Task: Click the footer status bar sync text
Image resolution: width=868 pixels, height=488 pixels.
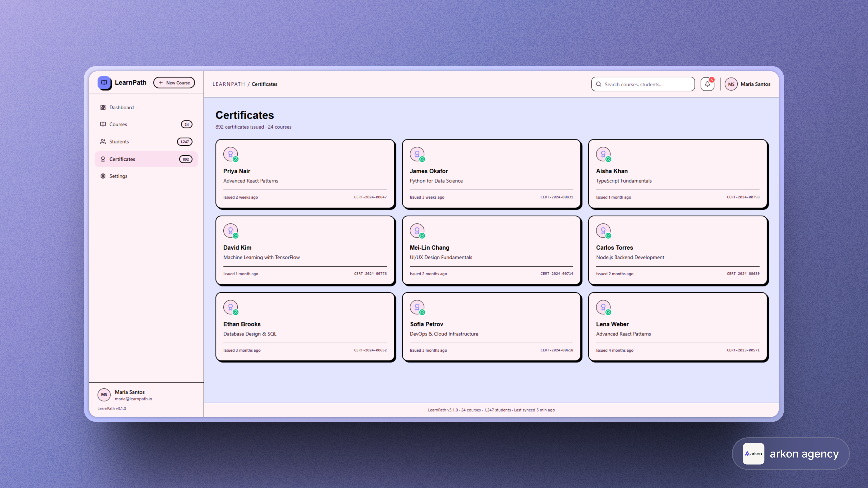Action: 491,410
